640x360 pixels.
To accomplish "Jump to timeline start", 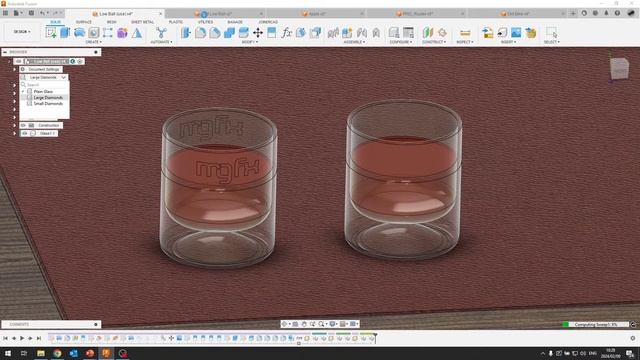I will [5, 338].
